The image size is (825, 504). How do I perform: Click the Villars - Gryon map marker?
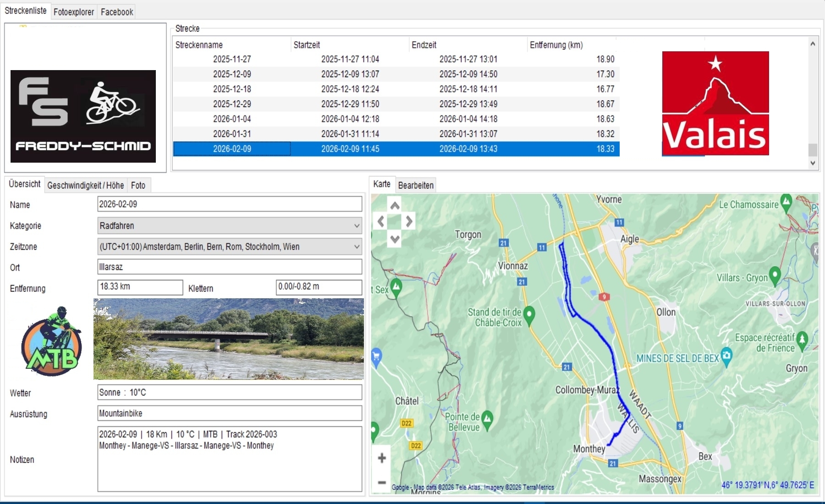[x=775, y=275]
